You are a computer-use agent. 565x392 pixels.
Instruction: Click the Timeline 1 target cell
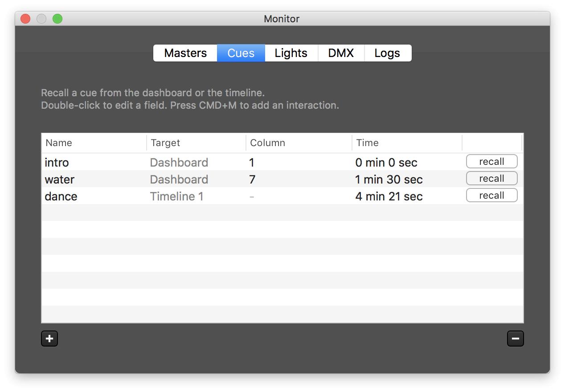[x=176, y=196]
